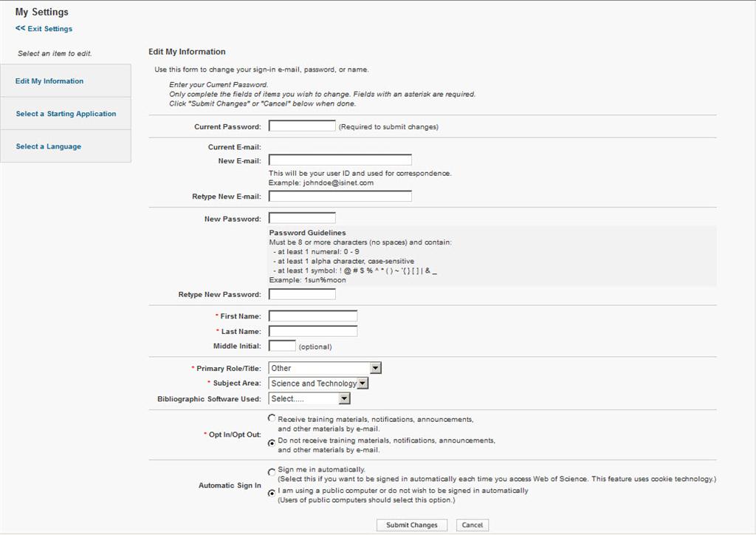Screen dimensions: 756x535
Task: Click the Current Password input field
Action: [x=302, y=125]
